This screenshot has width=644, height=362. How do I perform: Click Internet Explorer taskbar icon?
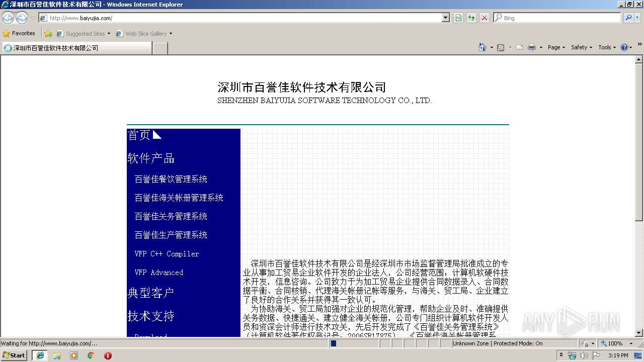tap(40, 355)
